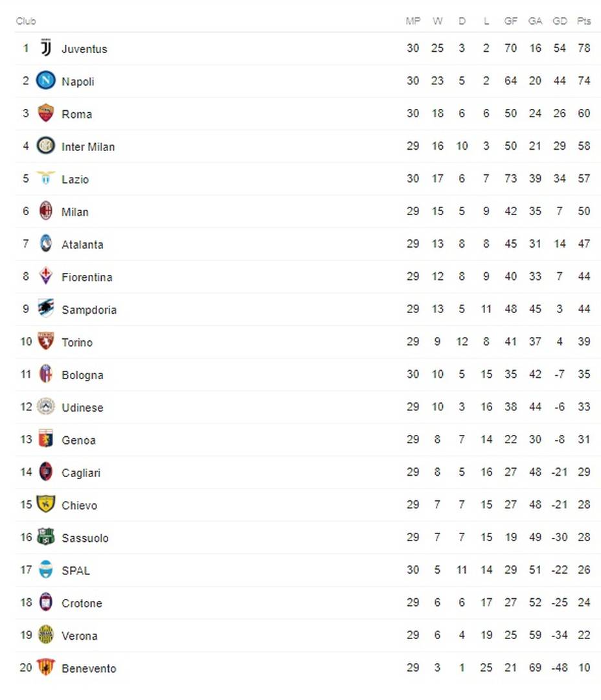Image resolution: width=601 pixels, height=700 pixels.
Task: Click the Juventus club crest icon
Action: click(45, 48)
